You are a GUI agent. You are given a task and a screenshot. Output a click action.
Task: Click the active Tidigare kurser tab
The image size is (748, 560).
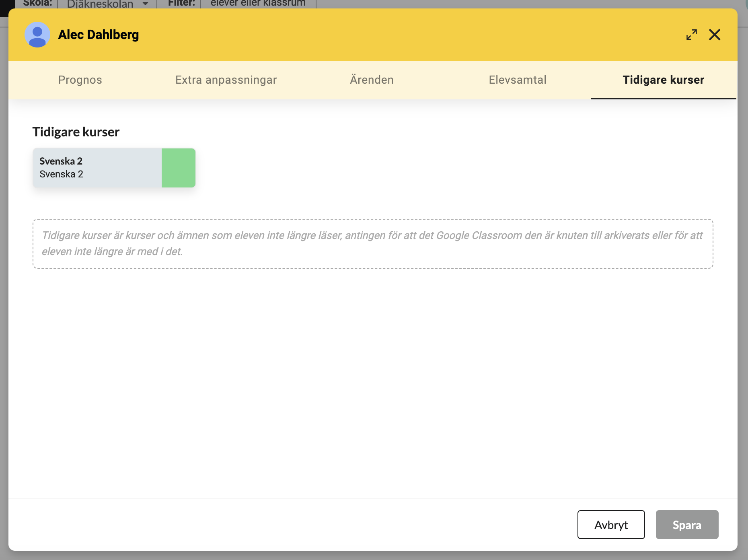click(x=663, y=80)
